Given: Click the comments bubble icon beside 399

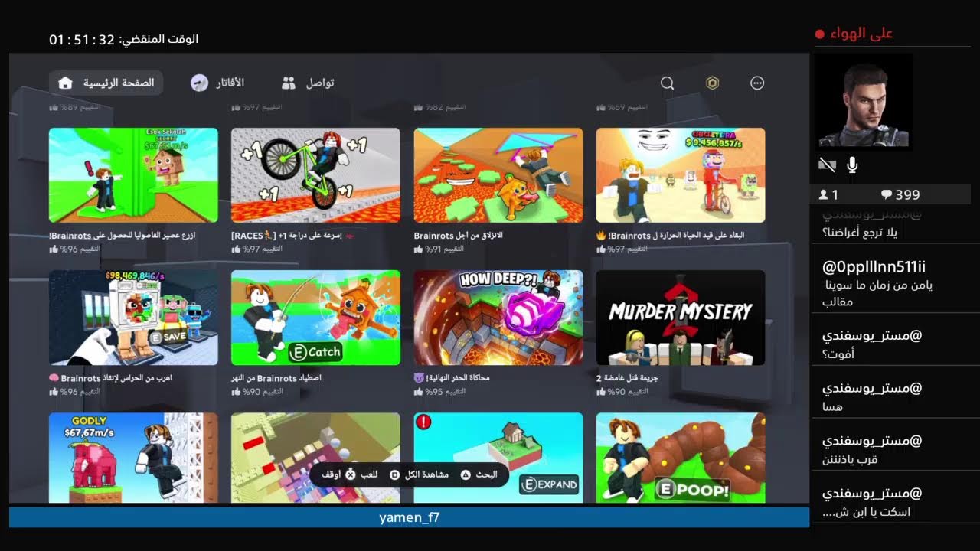Looking at the screenshot, I should [x=887, y=195].
